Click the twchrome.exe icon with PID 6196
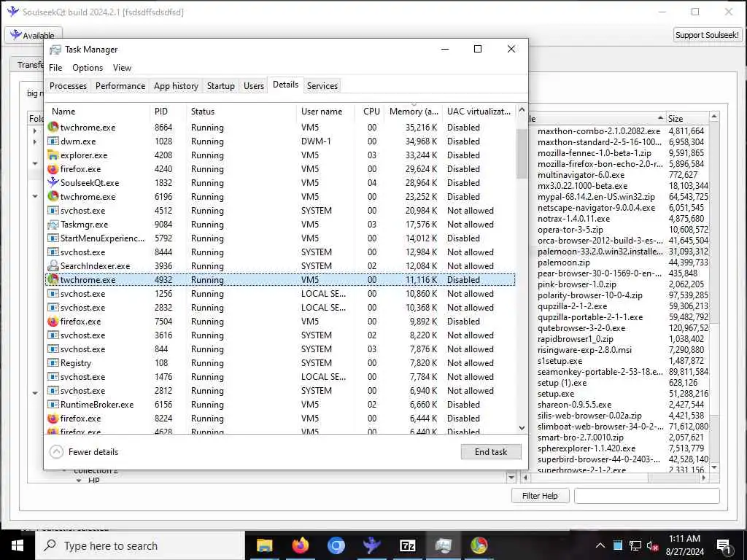Image resolution: width=747 pixels, height=560 pixels. click(x=53, y=196)
